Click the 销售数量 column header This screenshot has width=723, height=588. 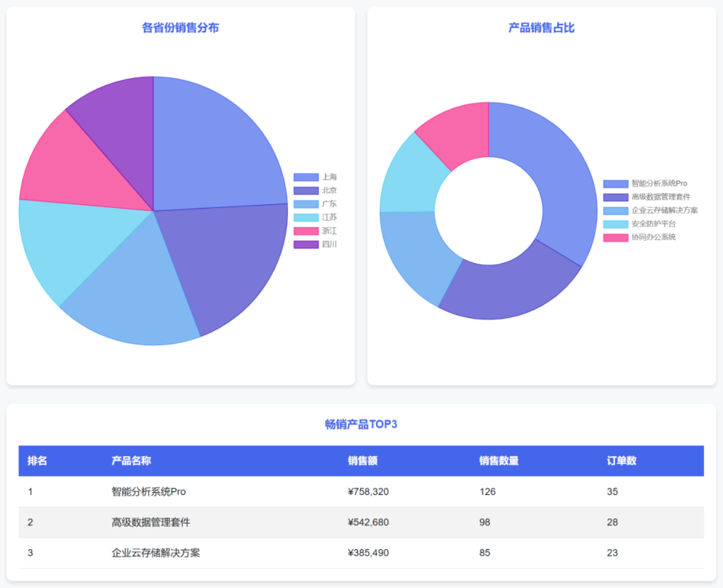tap(499, 461)
